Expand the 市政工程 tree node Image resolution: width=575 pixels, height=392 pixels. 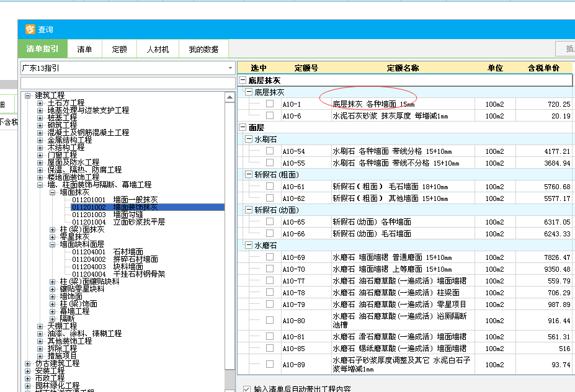point(27,378)
